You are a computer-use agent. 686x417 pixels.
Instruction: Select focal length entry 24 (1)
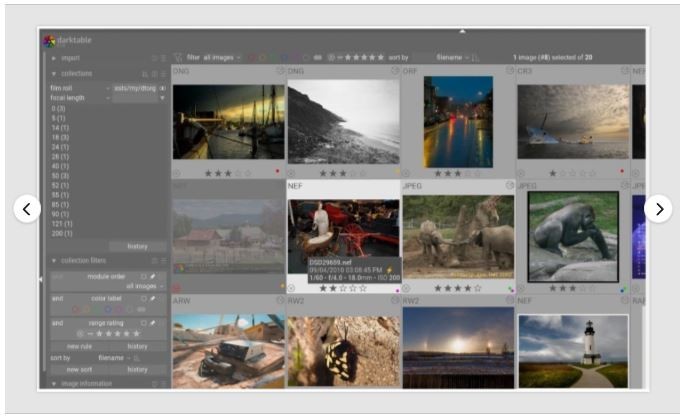[x=60, y=147]
